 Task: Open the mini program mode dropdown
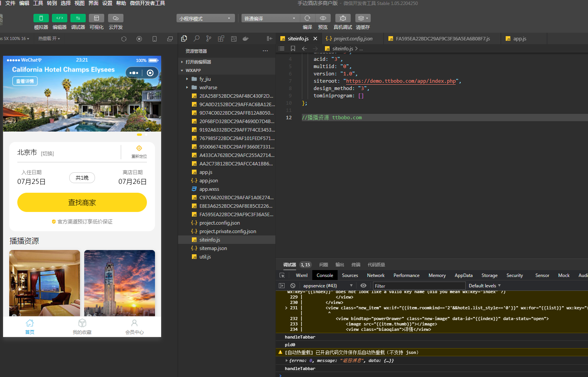click(x=206, y=18)
